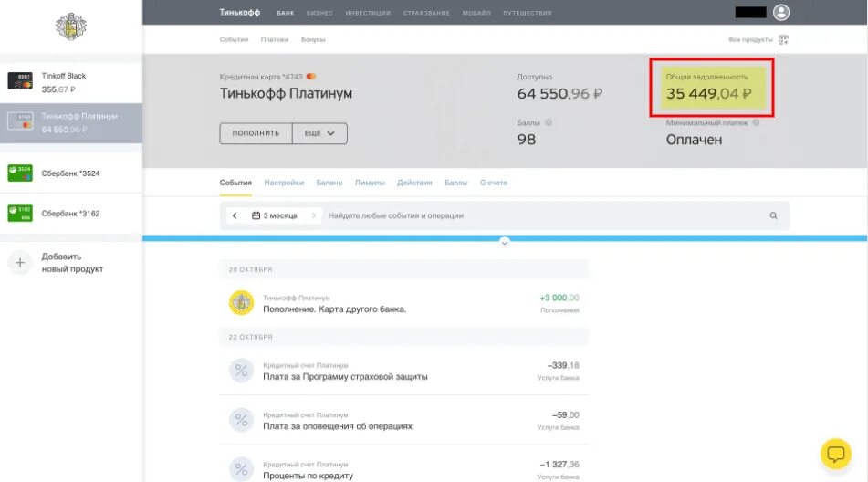Switch to the События account tab
Screen dimensions: 868x482
coord(235,183)
